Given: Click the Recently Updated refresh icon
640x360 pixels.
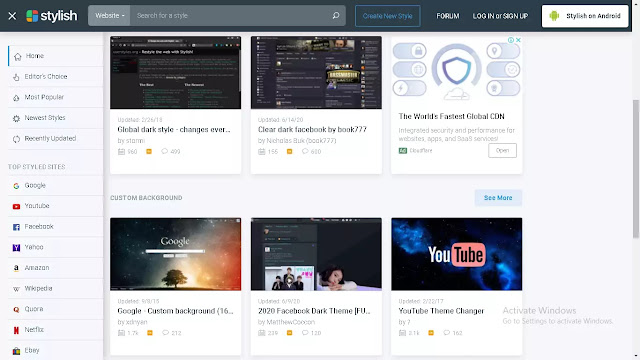Looking at the screenshot, I should click(16, 139).
